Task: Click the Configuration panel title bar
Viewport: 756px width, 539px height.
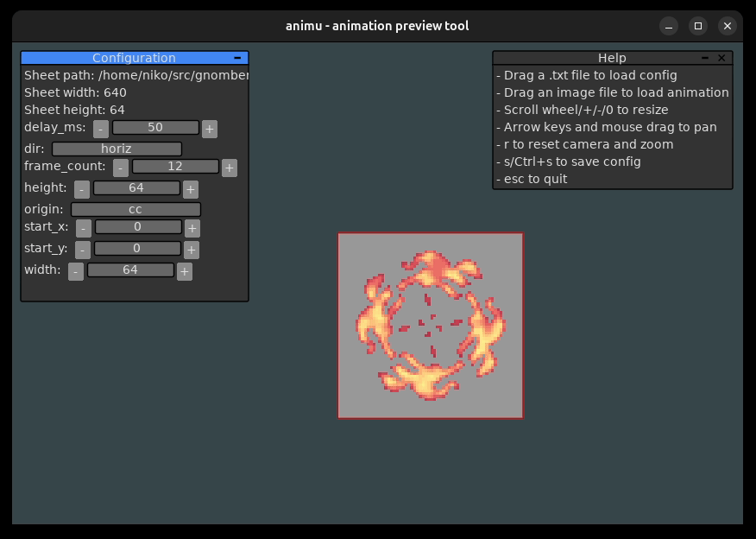Action: click(x=135, y=58)
